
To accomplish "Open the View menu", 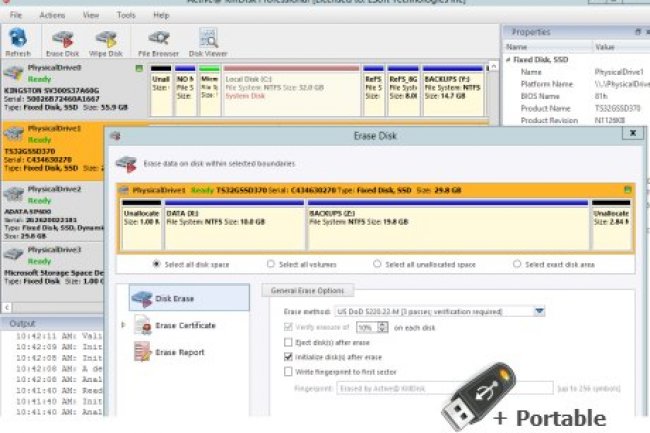I will (x=91, y=15).
